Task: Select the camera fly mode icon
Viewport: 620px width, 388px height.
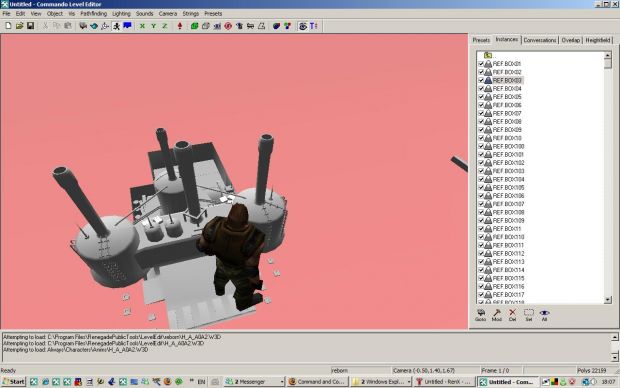Action: (x=83, y=26)
